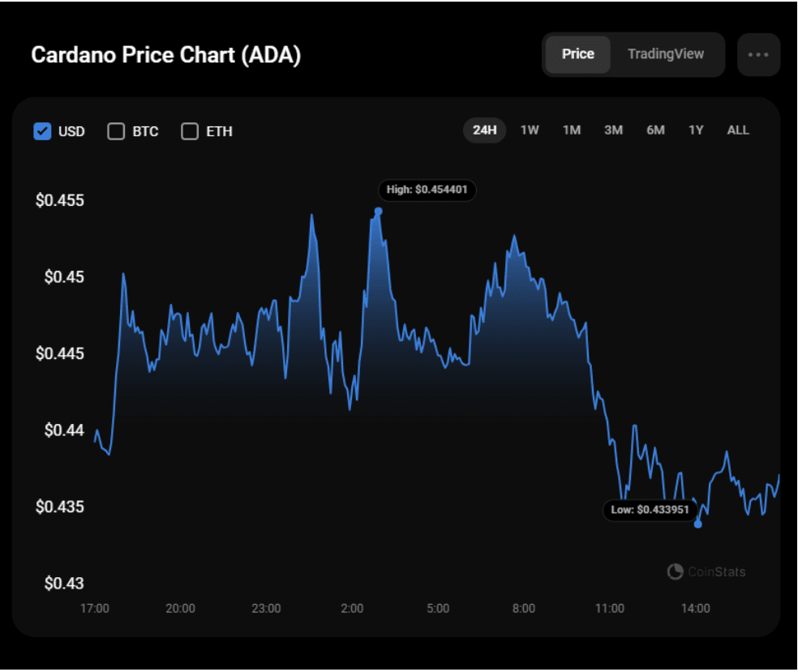Enable the ETH price comparison
The height and width of the screenshot is (672, 798).
(x=189, y=131)
